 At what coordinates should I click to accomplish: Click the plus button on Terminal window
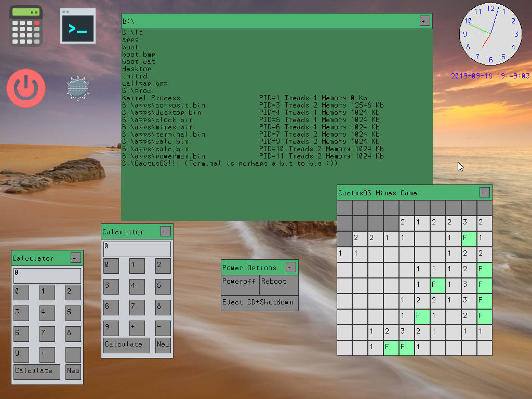click(425, 21)
